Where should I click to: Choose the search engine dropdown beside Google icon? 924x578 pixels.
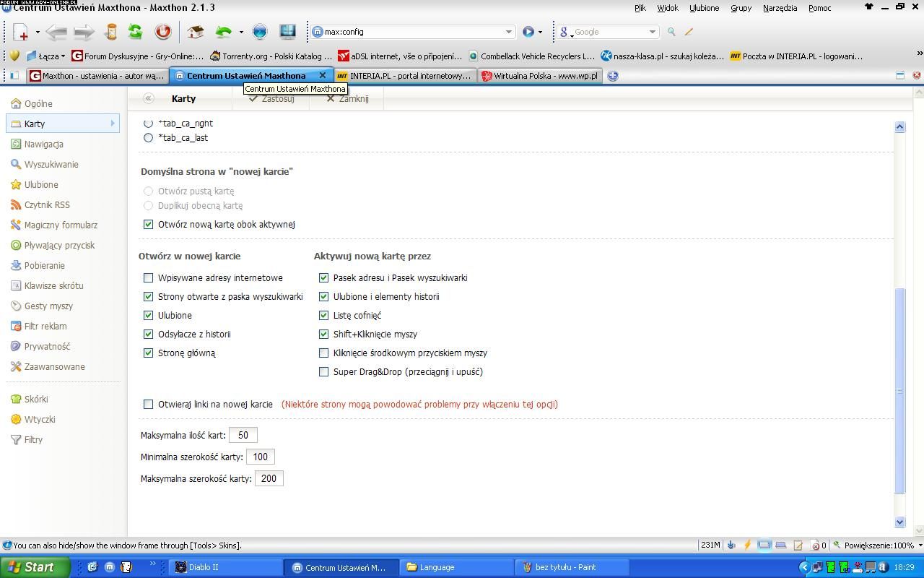click(572, 35)
